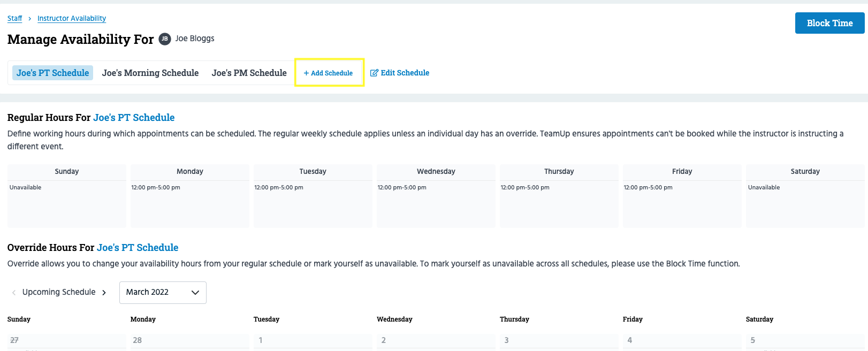Screen dimensions: 868x351
Task: Open the March 2022 month dropdown
Action: (163, 293)
